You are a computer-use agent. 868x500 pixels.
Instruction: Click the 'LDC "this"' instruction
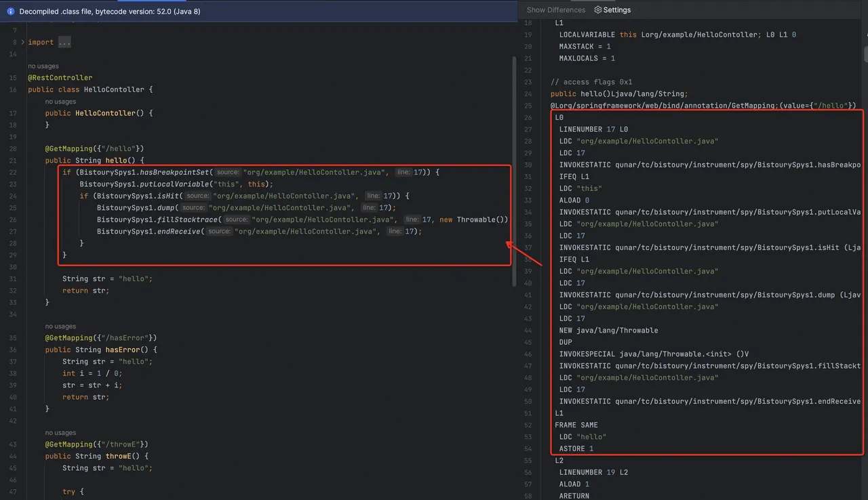(580, 188)
